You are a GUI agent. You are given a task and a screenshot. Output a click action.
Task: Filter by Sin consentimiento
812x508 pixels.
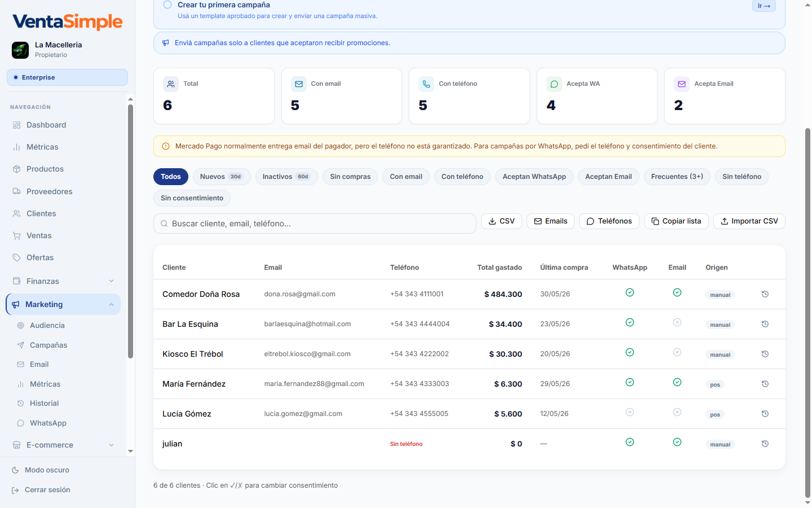pos(192,198)
